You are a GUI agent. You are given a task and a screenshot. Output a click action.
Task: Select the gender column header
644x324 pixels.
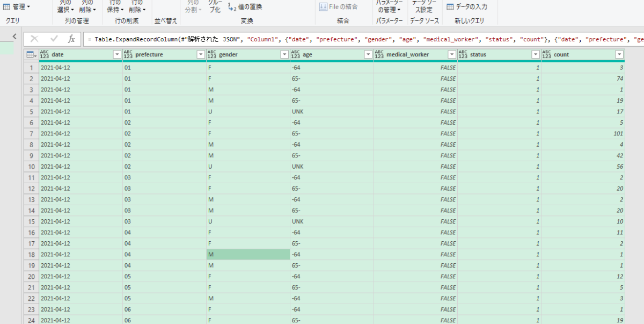point(248,55)
